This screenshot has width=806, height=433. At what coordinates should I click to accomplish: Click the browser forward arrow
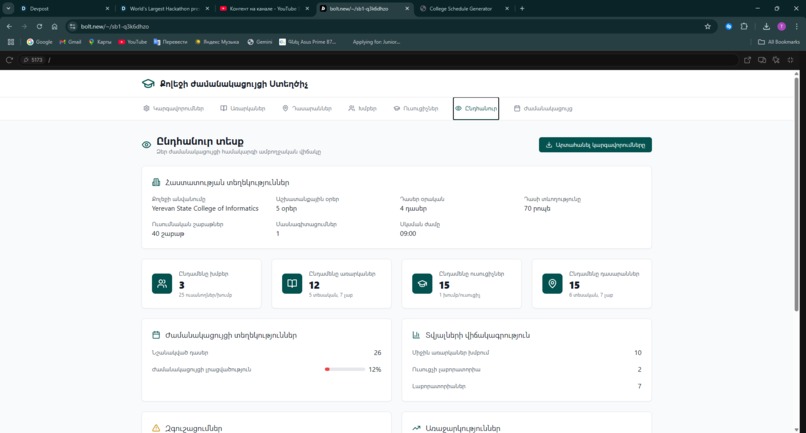point(24,26)
